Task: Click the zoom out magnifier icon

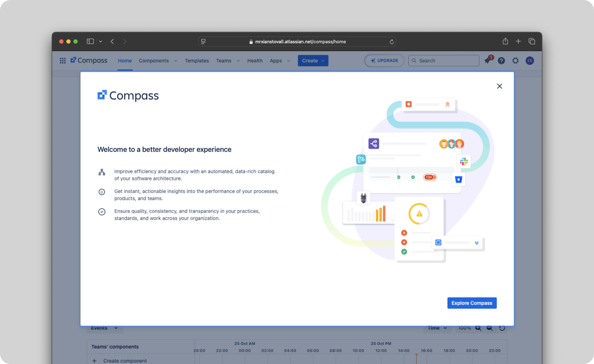Action: [489, 328]
